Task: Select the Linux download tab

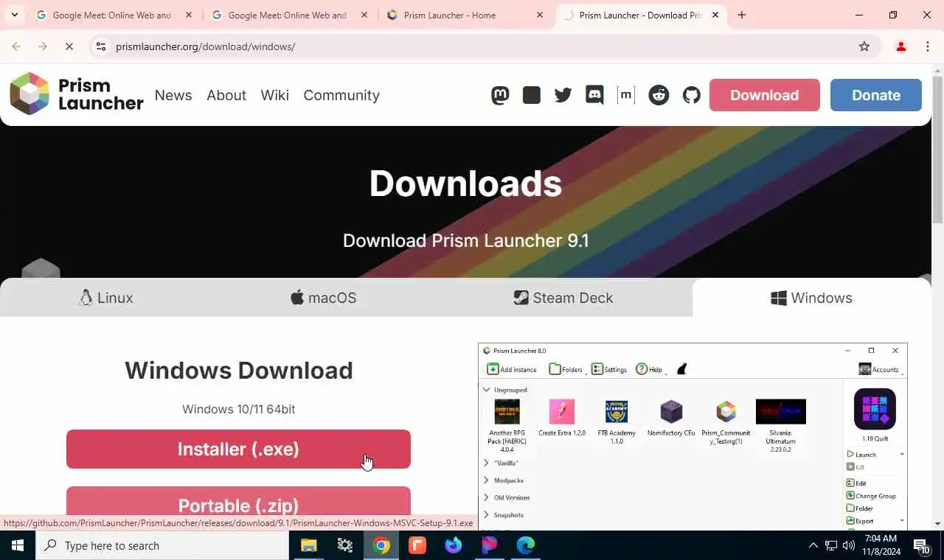Action: [106, 298]
